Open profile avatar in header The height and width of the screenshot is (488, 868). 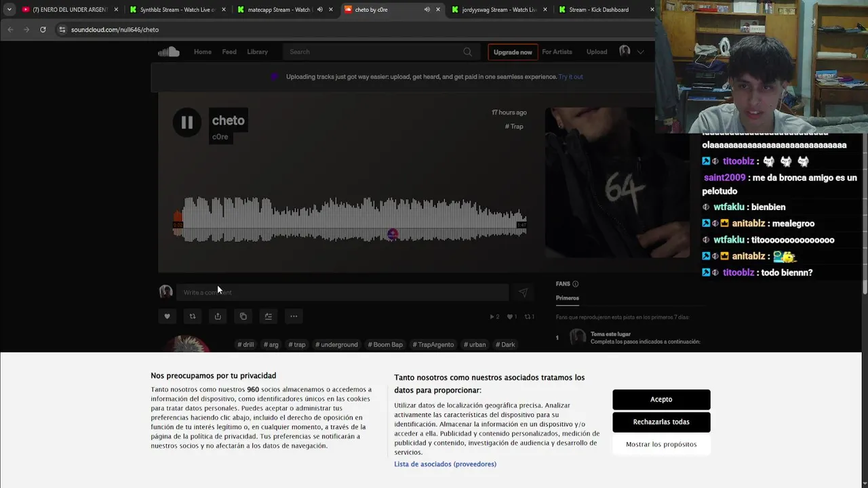pos(625,52)
